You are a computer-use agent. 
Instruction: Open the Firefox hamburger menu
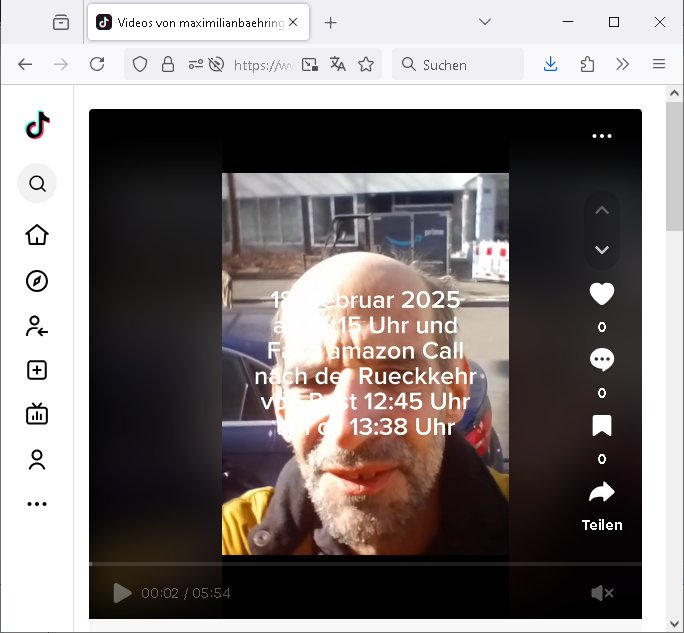point(658,64)
